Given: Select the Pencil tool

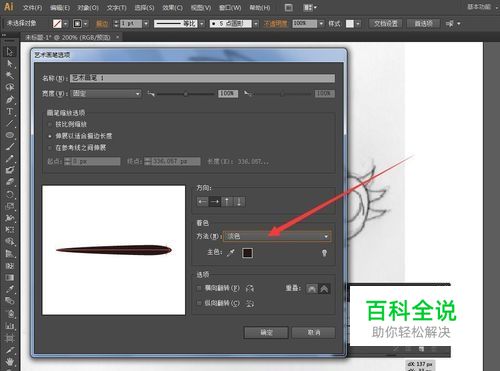Looking at the screenshot, I should pyautogui.click(x=9, y=159).
